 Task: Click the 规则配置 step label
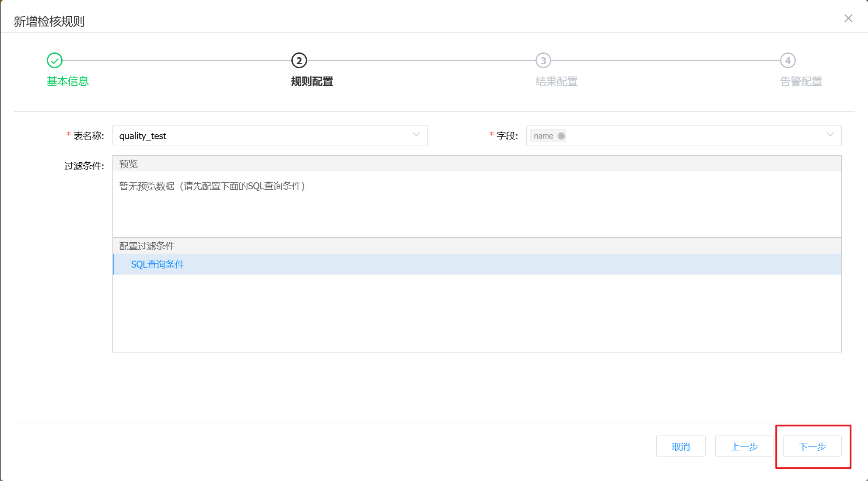coord(312,81)
